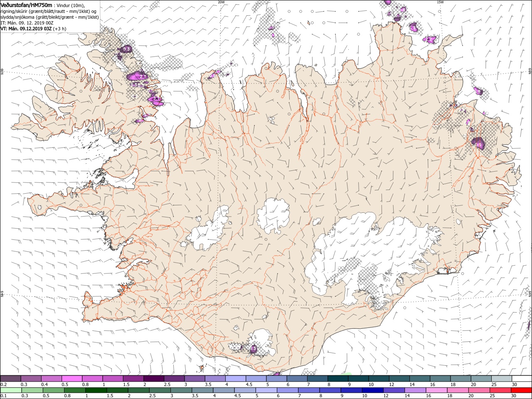Click lower legend swatch between 9 and 10

(351, 391)
